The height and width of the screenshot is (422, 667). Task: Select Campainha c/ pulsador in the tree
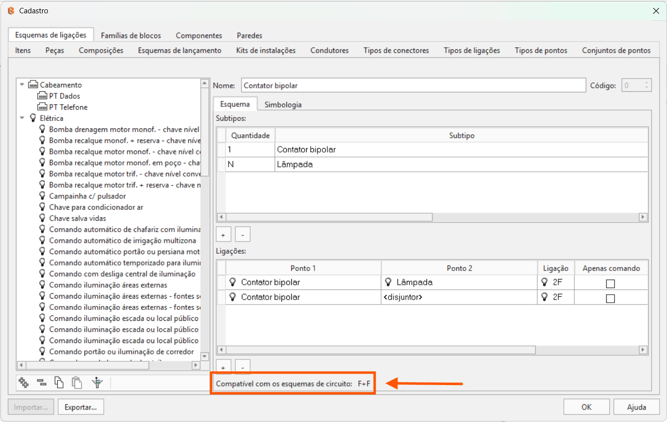[88, 196]
